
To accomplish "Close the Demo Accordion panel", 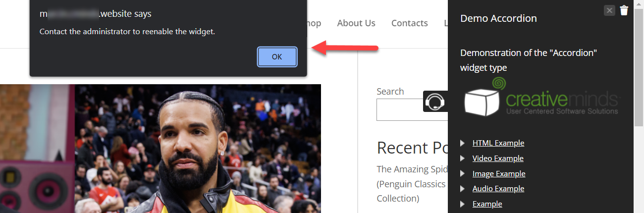I will pyautogui.click(x=609, y=10).
